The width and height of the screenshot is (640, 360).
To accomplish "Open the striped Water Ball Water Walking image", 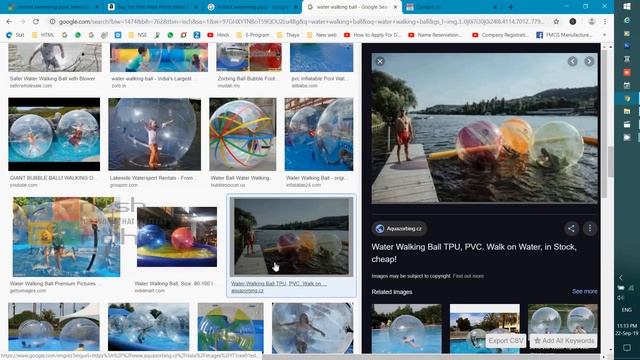I will point(242,134).
